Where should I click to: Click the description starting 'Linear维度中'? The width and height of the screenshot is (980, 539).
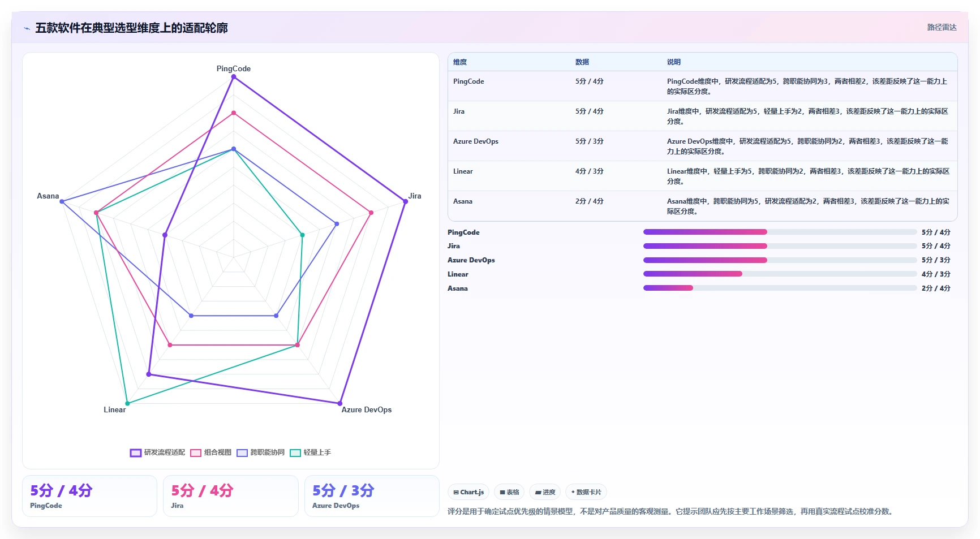pyautogui.click(x=808, y=176)
